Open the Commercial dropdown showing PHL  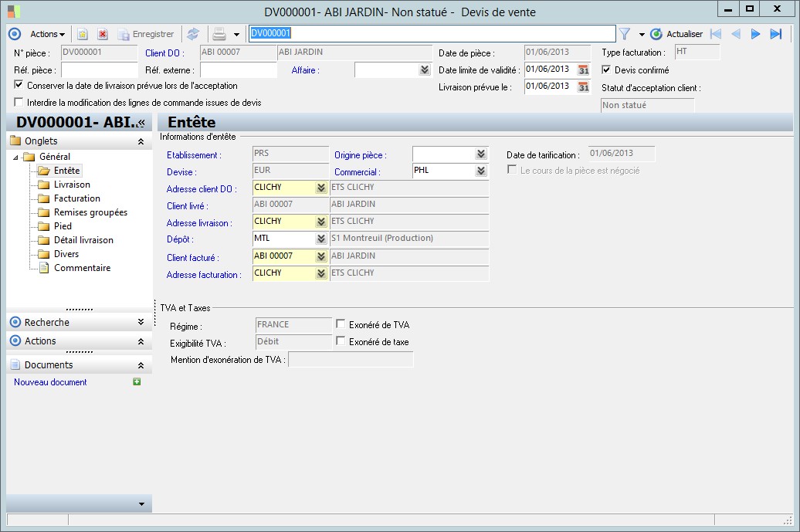click(x=480, y=171)
